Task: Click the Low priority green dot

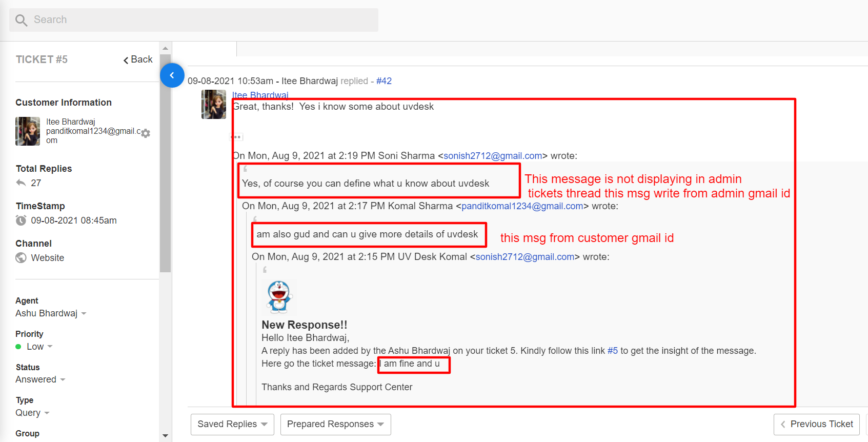Action: pyautogui.click(x=18, y=347)
